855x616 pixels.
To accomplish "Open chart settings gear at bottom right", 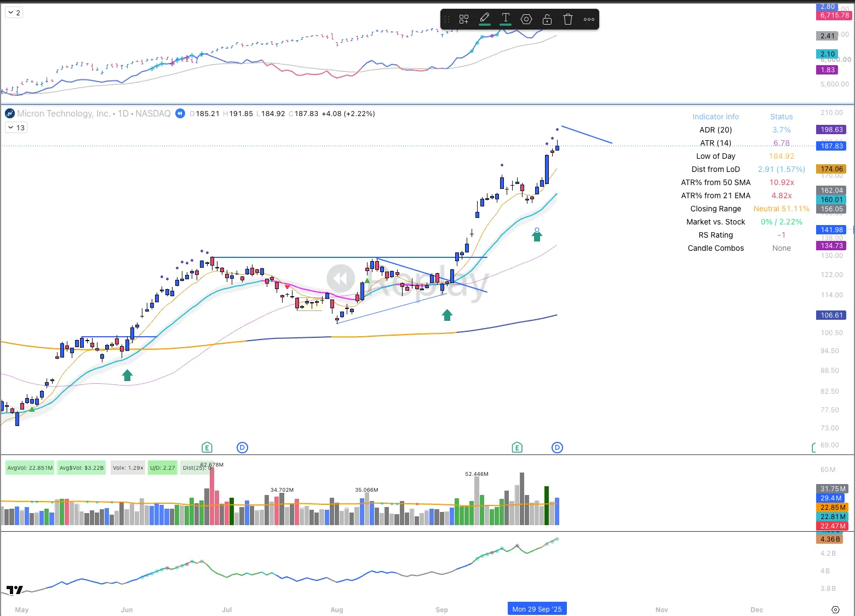I will point(835,609).
